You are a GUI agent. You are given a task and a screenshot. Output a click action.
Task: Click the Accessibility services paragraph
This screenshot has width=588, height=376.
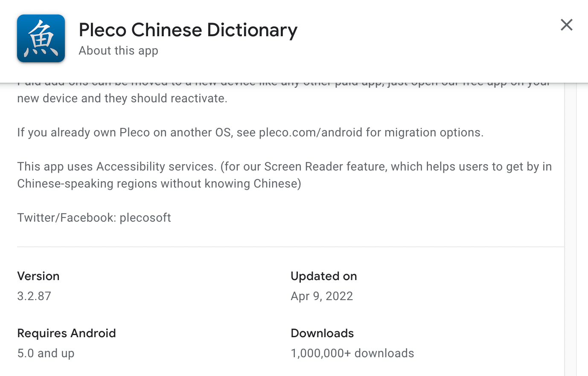[x=284, y=167]
